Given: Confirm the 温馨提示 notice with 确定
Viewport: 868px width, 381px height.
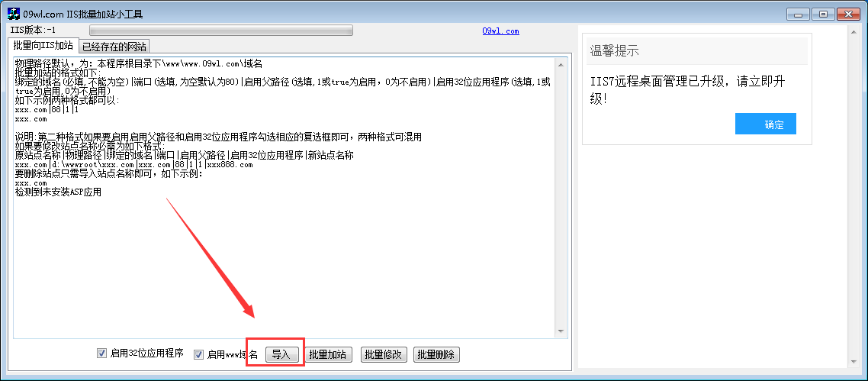Looking at the screenshot, I should [766, 124].
